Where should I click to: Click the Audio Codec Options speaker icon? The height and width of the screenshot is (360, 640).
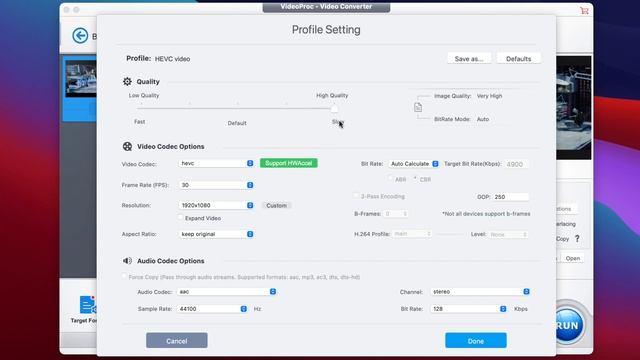[127, 260]
